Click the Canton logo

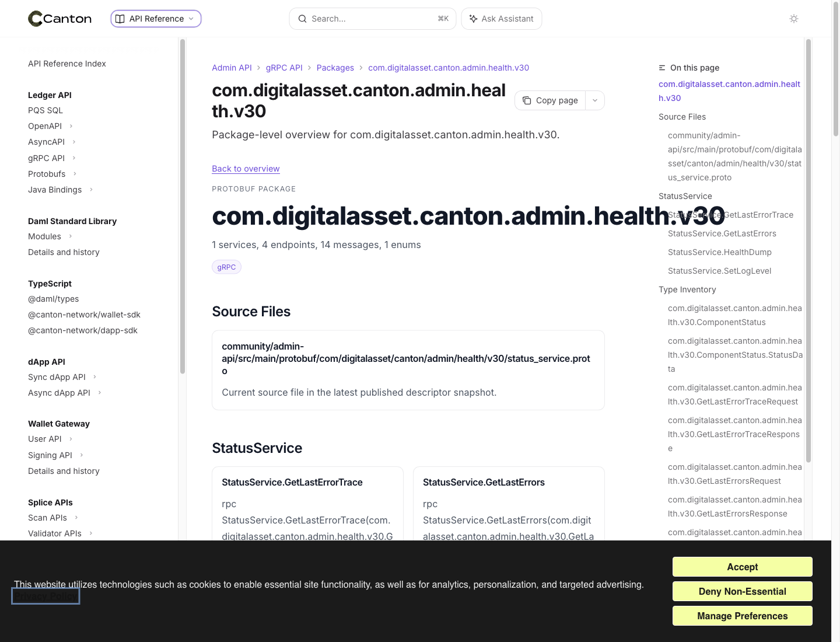60,19
